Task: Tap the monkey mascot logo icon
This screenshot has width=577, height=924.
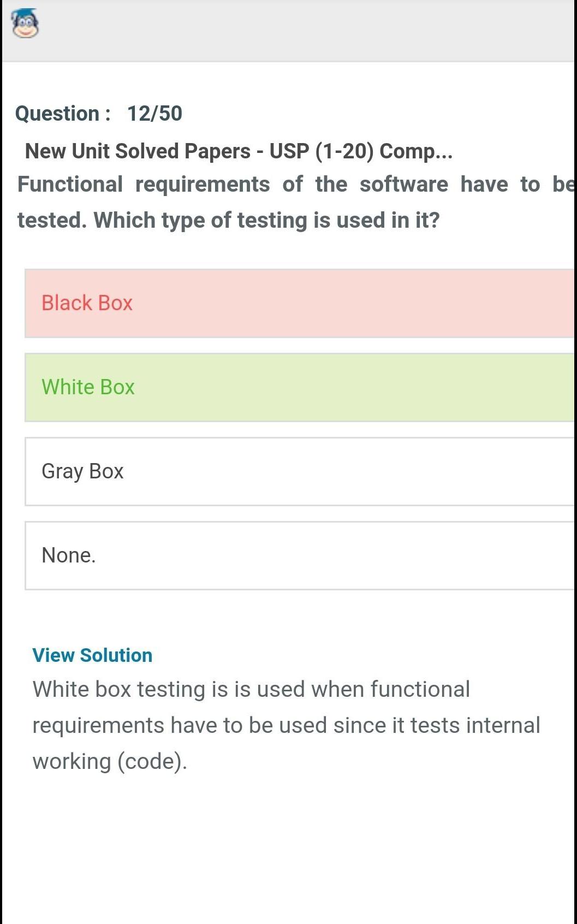Action: tap(25, 24)
